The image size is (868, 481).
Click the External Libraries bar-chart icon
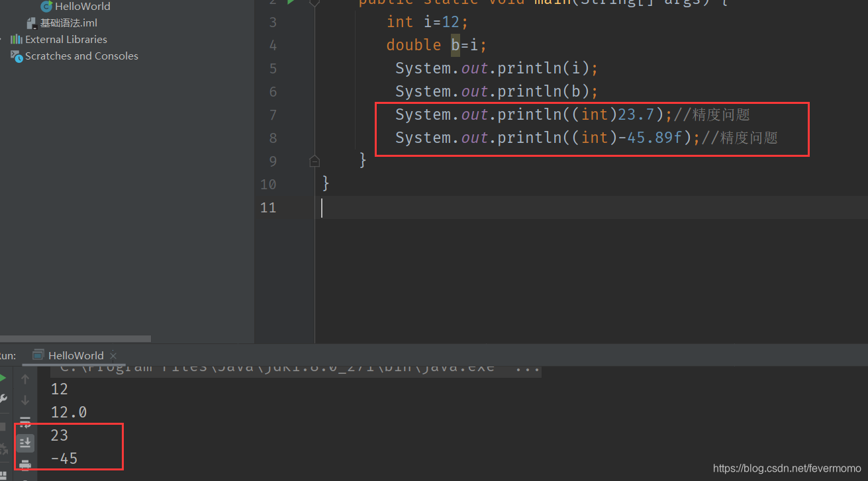point(17,40)
